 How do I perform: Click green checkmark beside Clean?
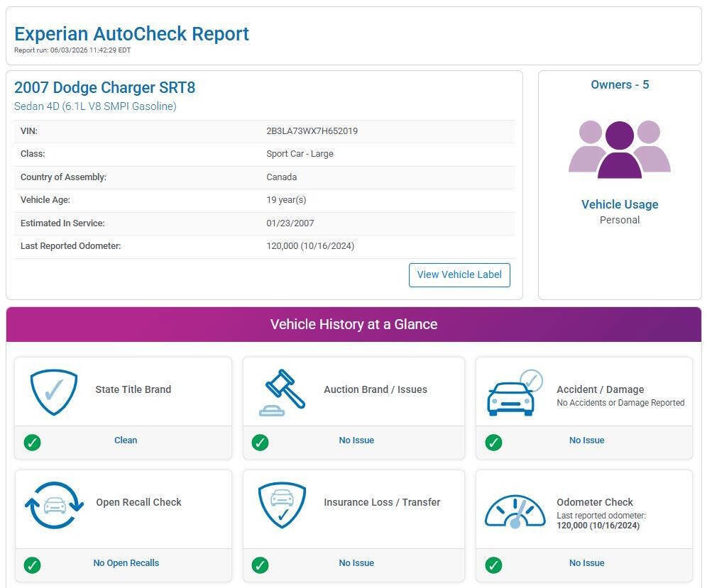pos(32,443)
